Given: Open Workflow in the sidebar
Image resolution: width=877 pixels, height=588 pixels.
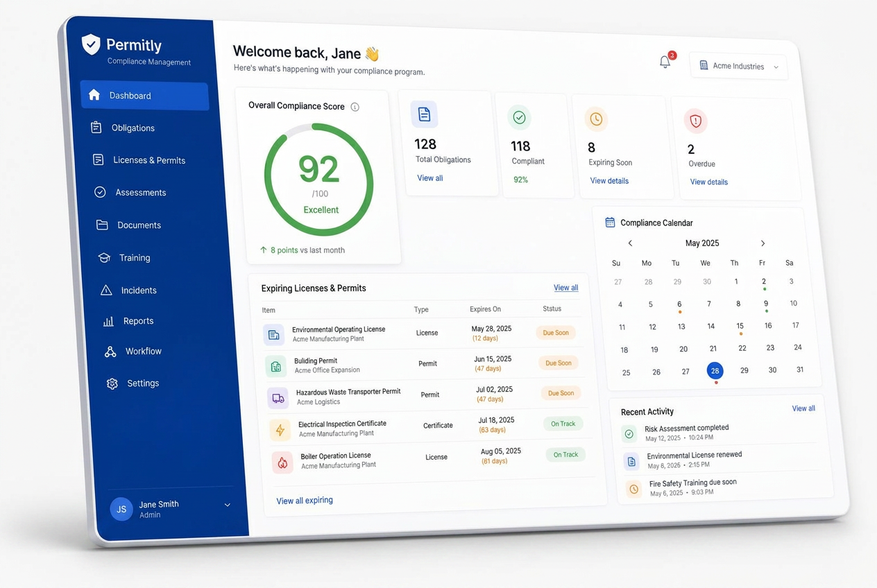Looking at the screenshot, I should tap(133, 352).
